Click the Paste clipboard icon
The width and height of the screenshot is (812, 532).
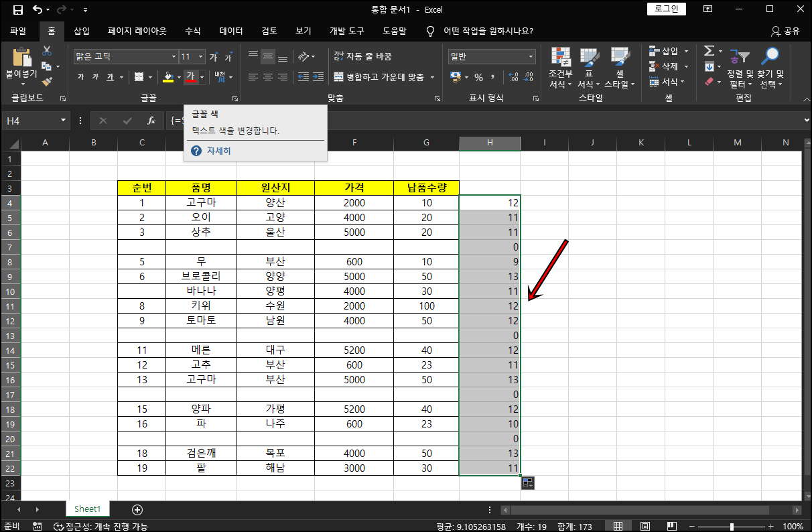point(21,58)
